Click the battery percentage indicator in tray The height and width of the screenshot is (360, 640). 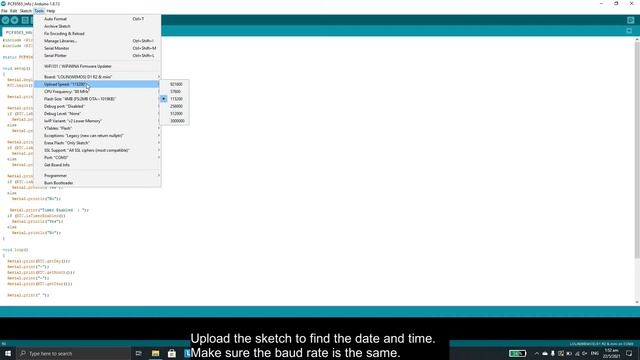[x=518, y=353]
